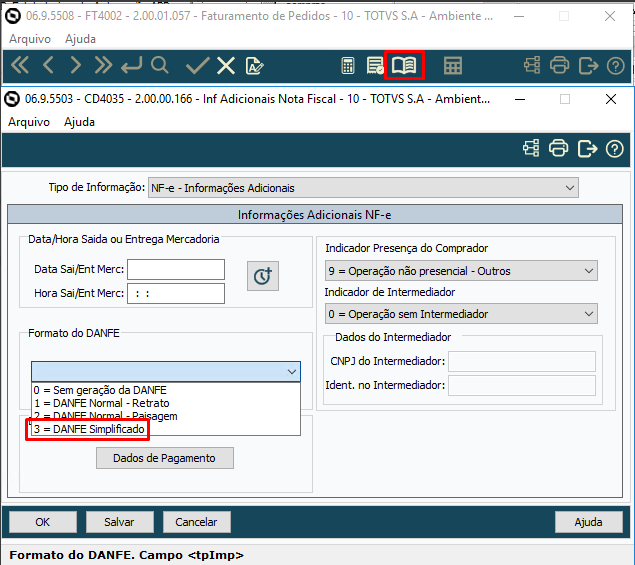Click the return arrow icon in Faturamento toolbar
635x565 pixels.
tap(132, 65)
